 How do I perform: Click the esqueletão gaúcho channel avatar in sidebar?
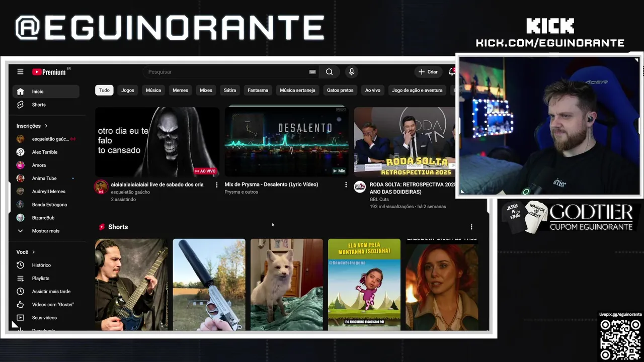pyautogui.click(x=20, y=139)
